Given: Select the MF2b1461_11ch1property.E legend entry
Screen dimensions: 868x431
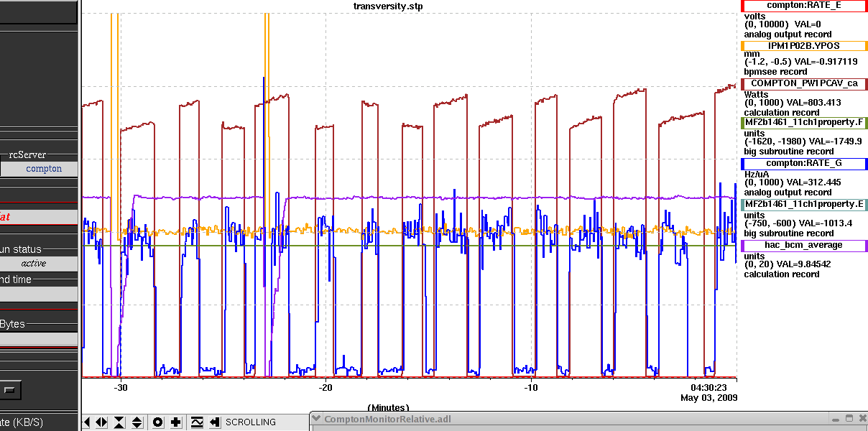Looking at the screenshot, I should click(804, 205).
